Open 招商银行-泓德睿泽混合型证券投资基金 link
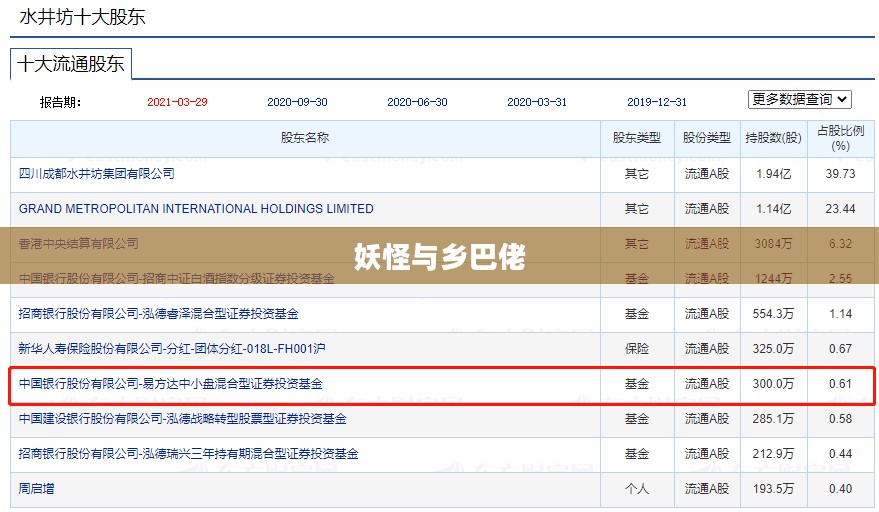Viewport: 879px width, 512px height. click(x=159, y=313)
